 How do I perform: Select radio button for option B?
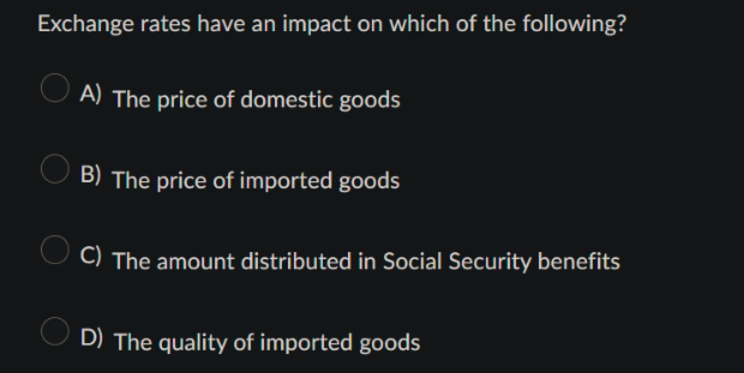point(55,169)
